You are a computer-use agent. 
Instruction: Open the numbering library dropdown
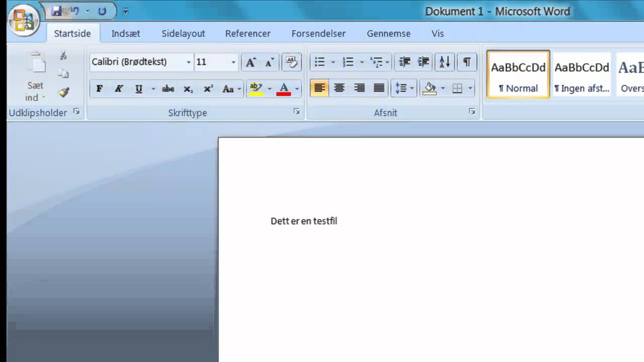tap(361, 62)
